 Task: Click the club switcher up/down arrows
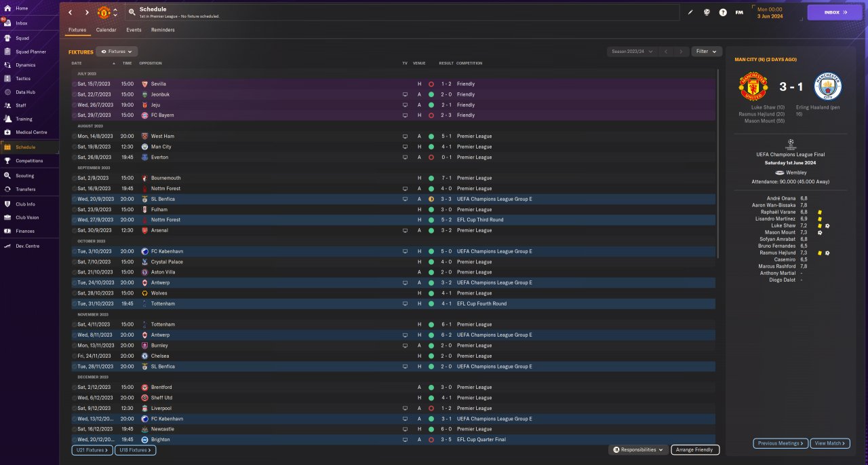[x=115, y=12]
